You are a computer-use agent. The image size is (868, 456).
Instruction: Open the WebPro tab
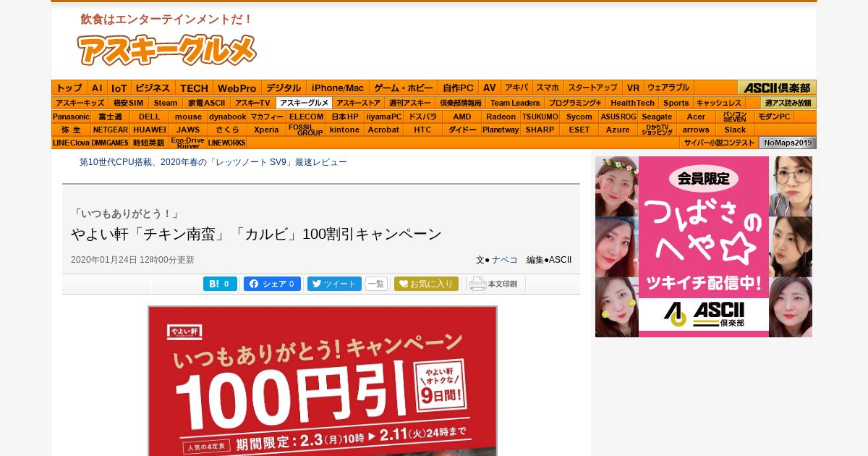[237, 88]
